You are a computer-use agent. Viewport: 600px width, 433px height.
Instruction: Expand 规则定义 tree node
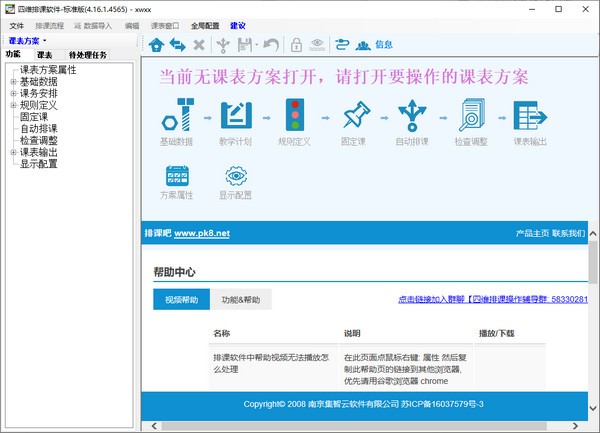coord(13,105)
